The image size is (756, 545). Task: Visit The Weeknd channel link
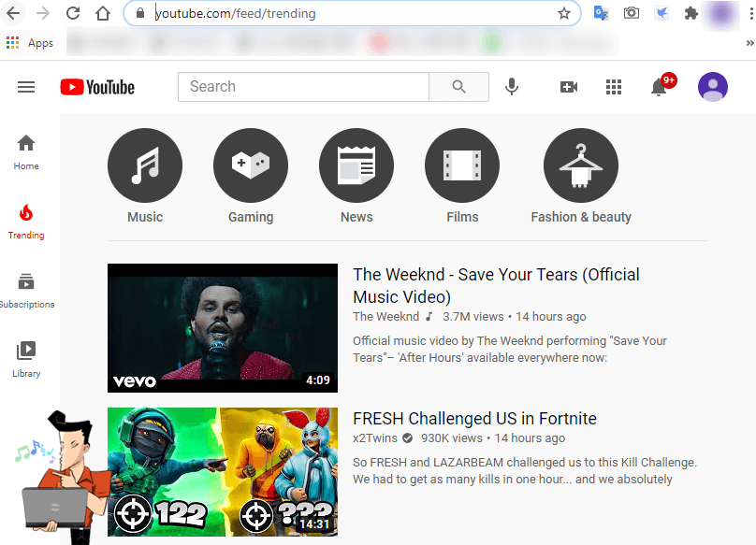tap(385, 317)
